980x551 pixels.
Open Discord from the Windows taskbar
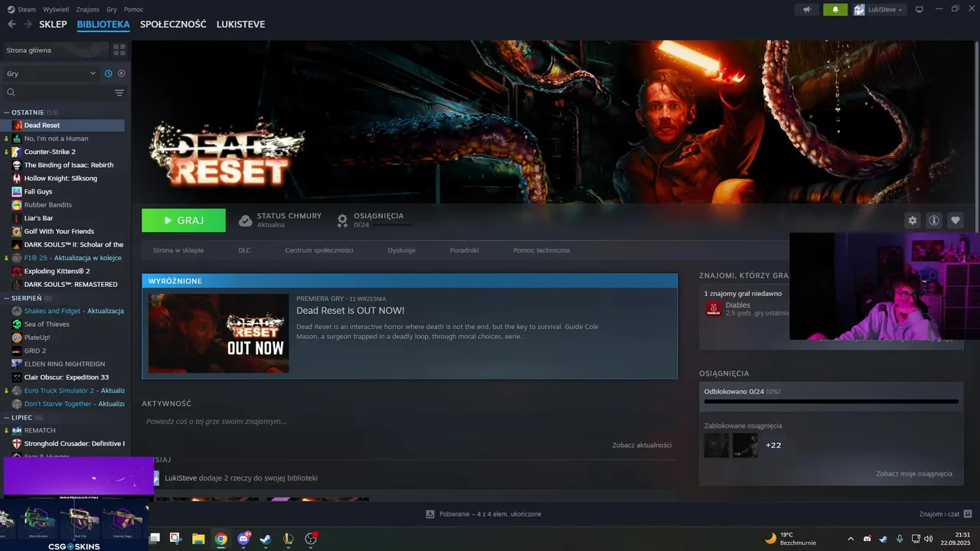[243, 539]
